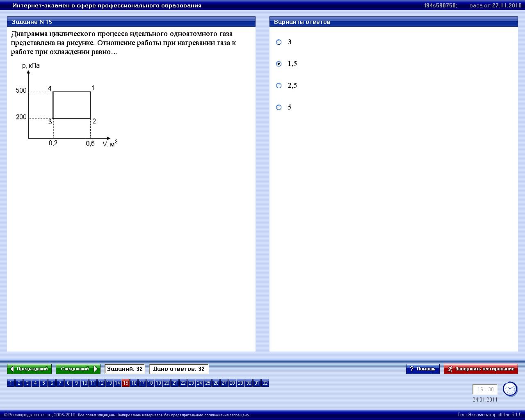
Task: Click the question text about циклического процесса
Action: [x=123, y=43]
